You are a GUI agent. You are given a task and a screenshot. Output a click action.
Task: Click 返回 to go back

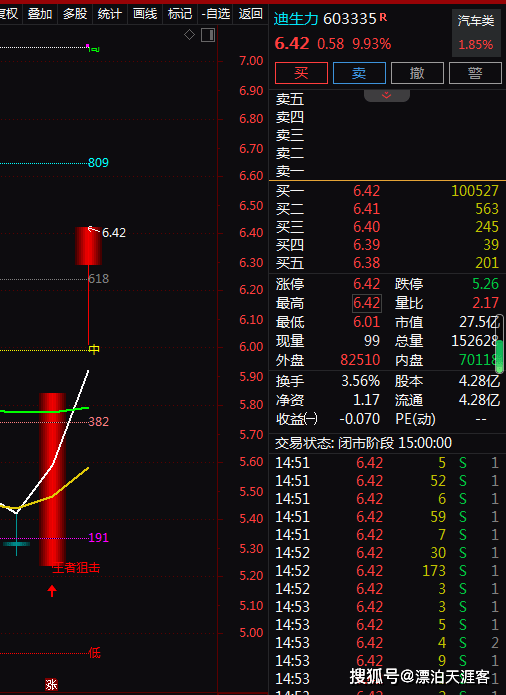click(x=251, y=14)
